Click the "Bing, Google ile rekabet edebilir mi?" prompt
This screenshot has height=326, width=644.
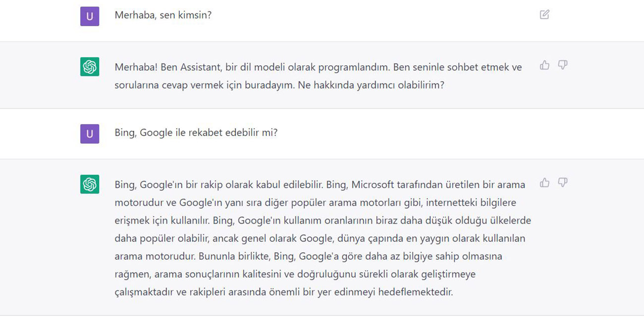pos(196,133)
